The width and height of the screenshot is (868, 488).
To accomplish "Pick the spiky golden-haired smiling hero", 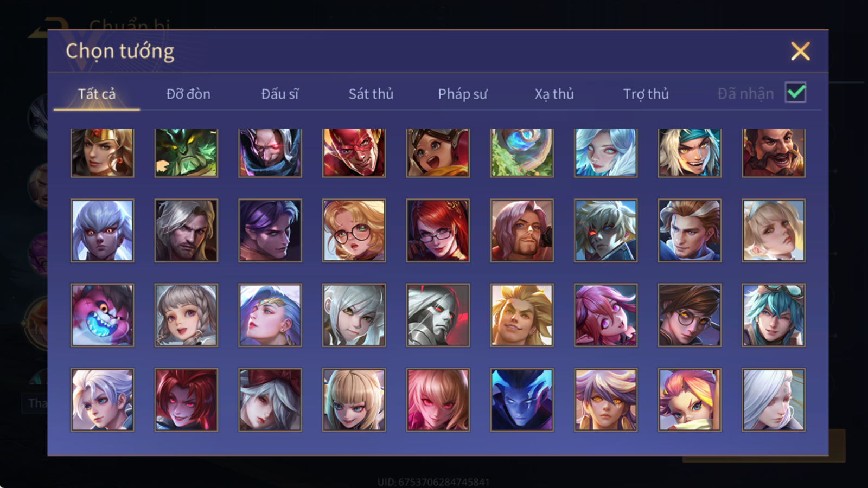I will pyautogui.click(x=522, y=315).
